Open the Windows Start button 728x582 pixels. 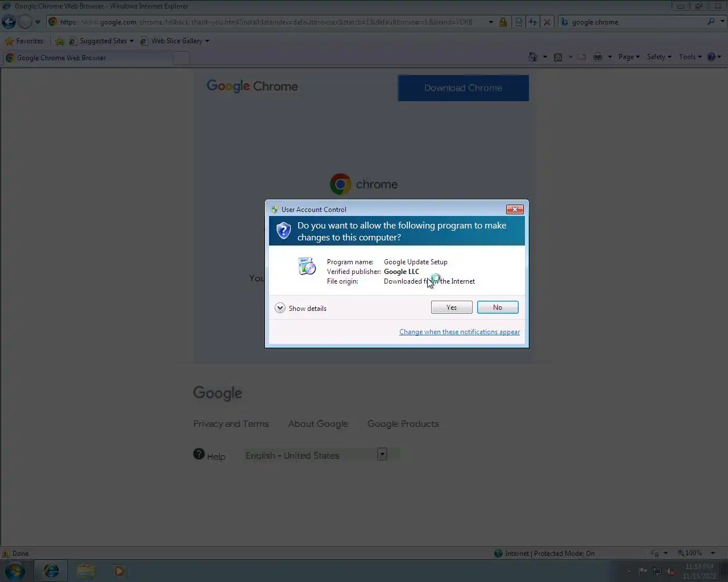[x=15, y=571]
